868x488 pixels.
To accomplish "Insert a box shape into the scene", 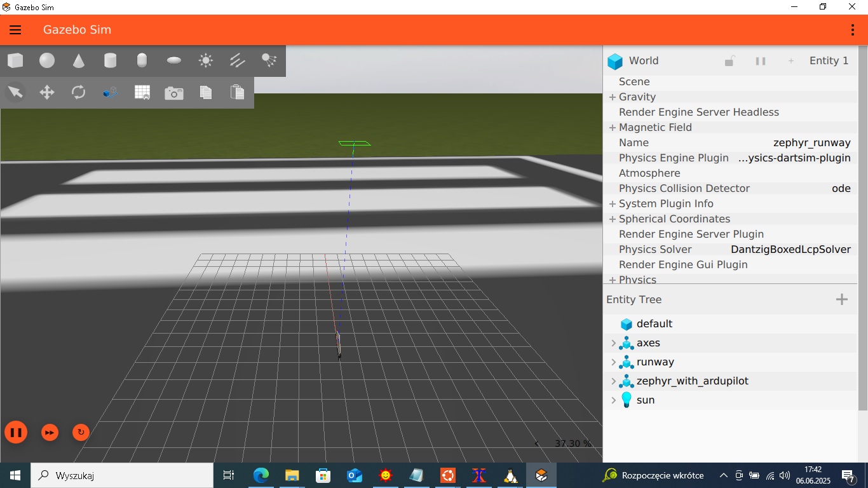I will click(x=15, y=60).
